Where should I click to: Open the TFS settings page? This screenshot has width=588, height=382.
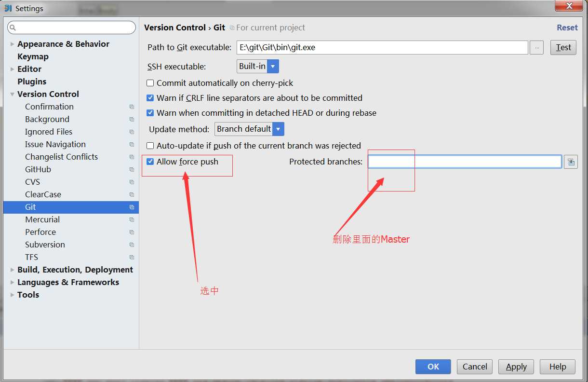[31, 257]
